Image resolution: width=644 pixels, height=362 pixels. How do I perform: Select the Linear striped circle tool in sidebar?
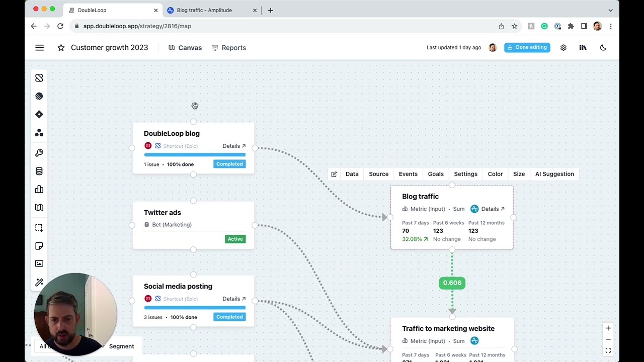point(39,96)
